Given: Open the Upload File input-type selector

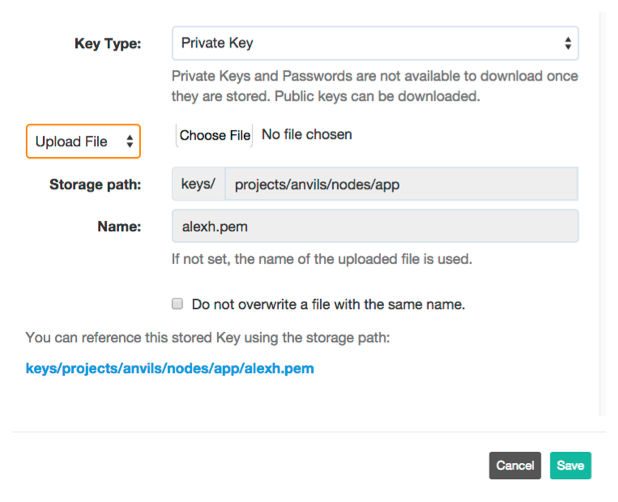Looking at the screenshot, I should [x=83, y=141].
